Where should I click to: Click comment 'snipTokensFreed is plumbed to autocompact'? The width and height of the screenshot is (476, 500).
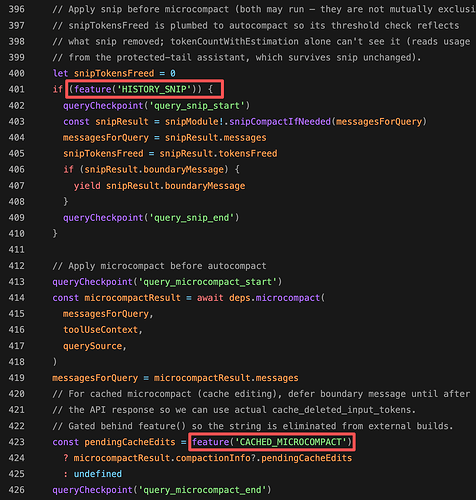click(256, 25)
